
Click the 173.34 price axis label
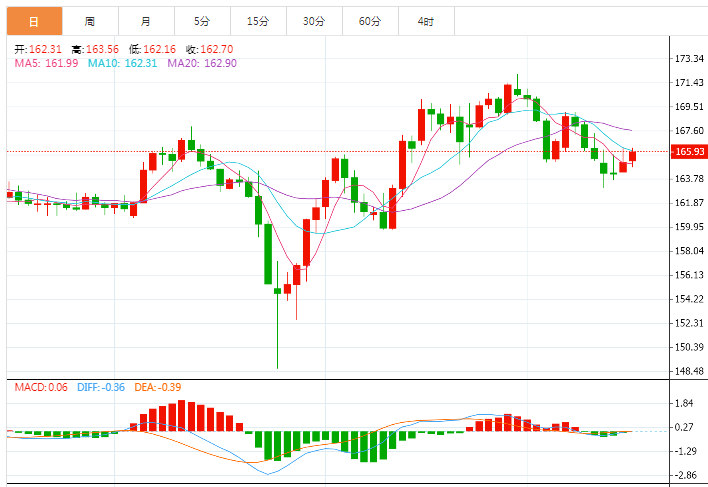click(690, 58)
